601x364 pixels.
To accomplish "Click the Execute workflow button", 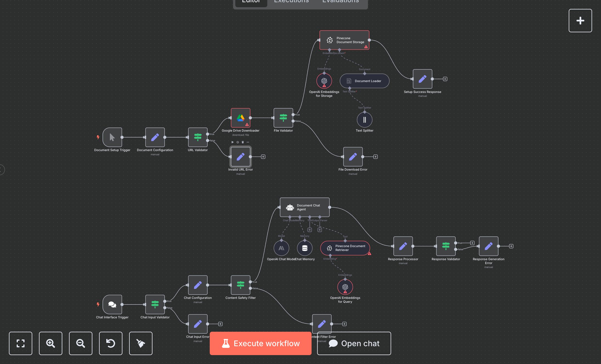I will pyautogui.click(x=260, y=343).
